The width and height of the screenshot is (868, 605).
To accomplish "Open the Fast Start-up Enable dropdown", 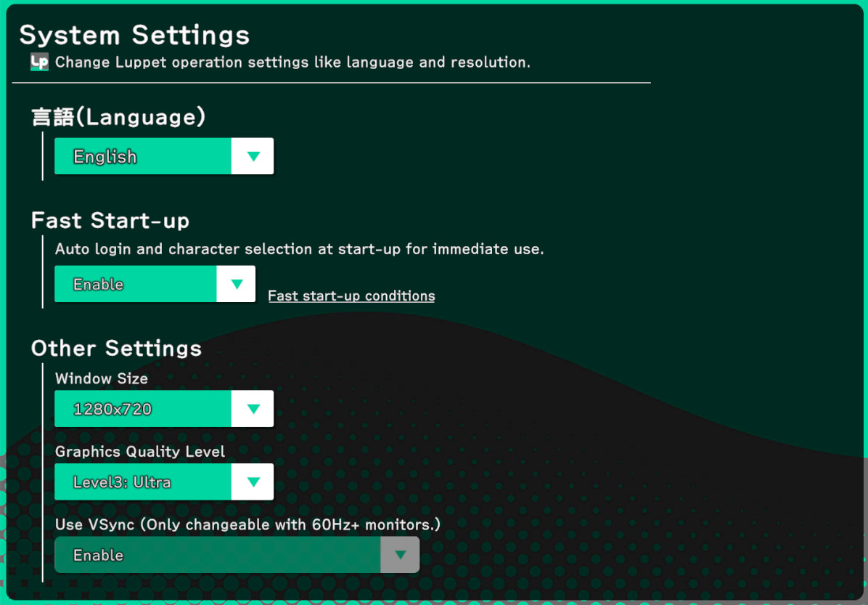I will point(136,284).
